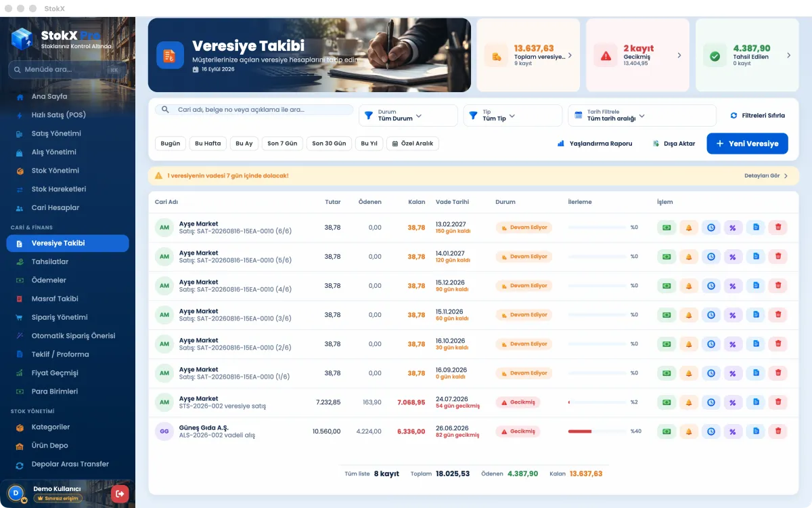Delete the (6/6) installment record

(x=778, y=228)
